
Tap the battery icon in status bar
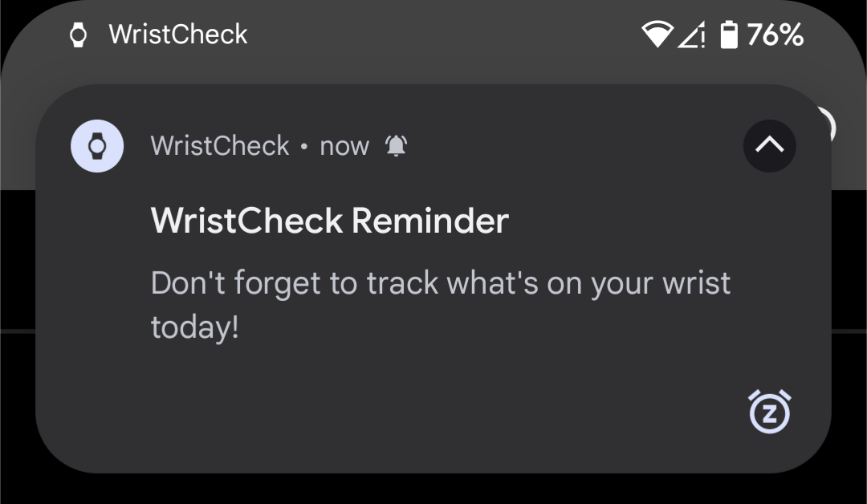pos(729,35)
